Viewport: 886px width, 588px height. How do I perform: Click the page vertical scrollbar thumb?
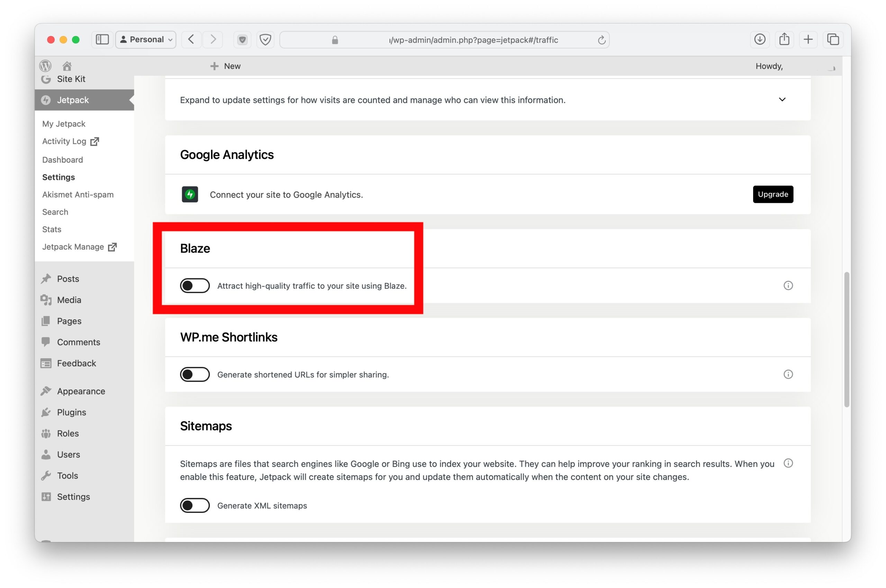pos(846,340)
